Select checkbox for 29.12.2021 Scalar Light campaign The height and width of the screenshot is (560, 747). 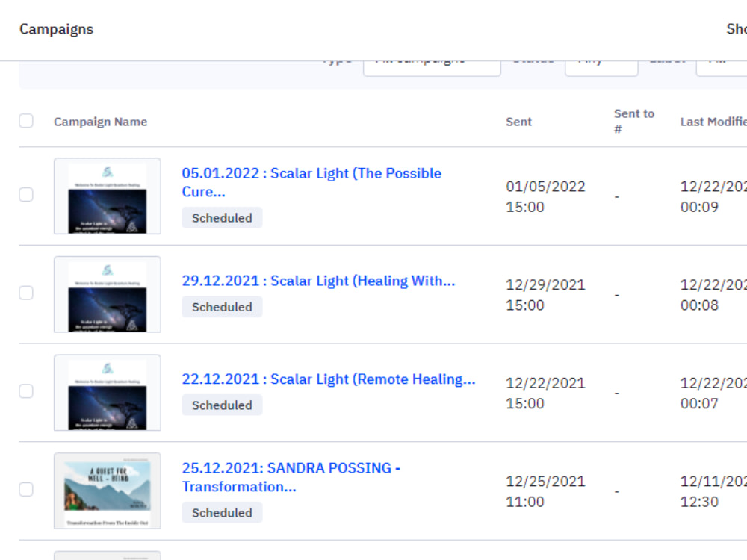tap(26, 293)
